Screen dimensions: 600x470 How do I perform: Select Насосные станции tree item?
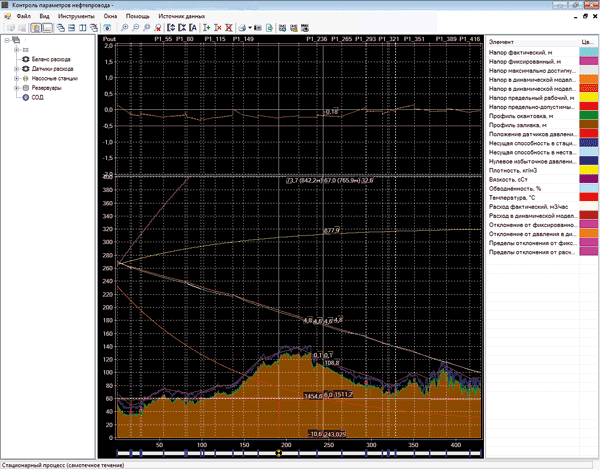tap(55, 78)
